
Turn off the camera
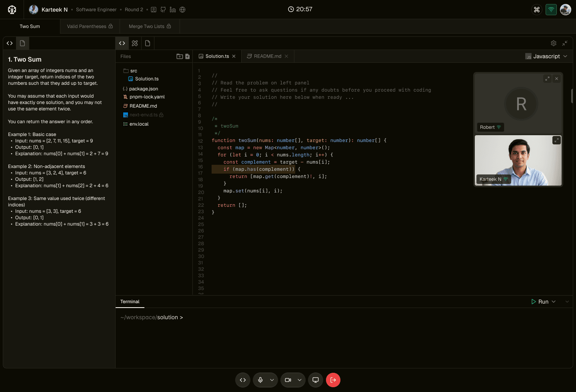pyautogui.click(x=288, y=380)
